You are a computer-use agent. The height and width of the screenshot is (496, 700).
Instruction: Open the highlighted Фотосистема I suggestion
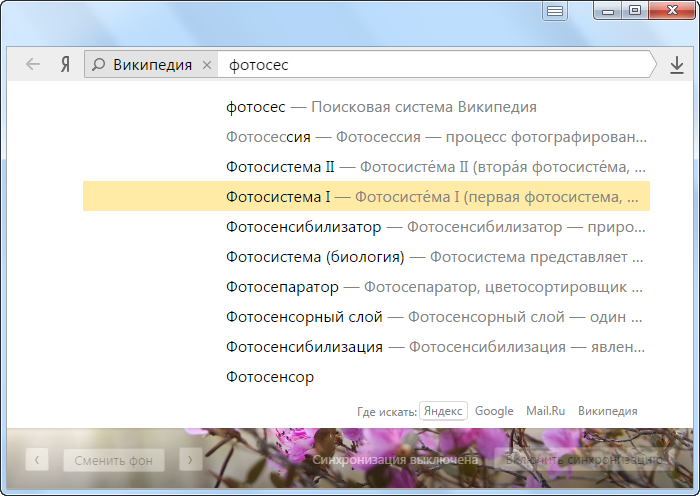366,196
